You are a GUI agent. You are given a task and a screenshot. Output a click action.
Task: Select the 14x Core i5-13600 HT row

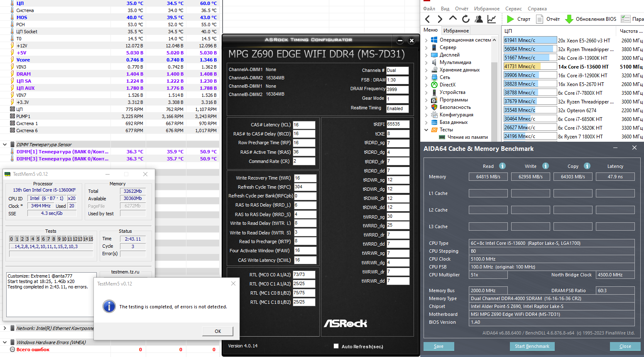click(573, 66)
